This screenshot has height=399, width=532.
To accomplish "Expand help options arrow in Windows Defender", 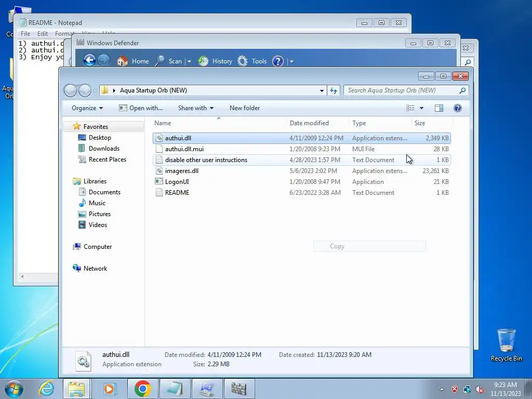I will [291, 61].
